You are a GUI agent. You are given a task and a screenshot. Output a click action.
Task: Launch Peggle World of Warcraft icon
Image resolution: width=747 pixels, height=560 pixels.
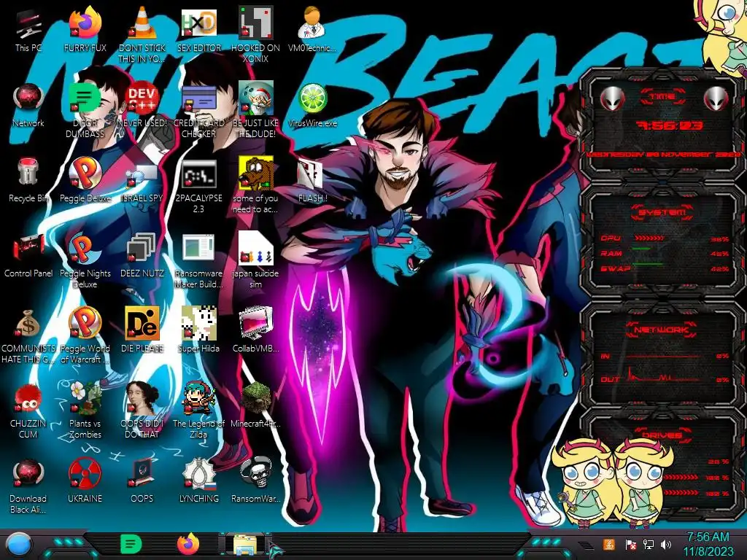[85, 335]
